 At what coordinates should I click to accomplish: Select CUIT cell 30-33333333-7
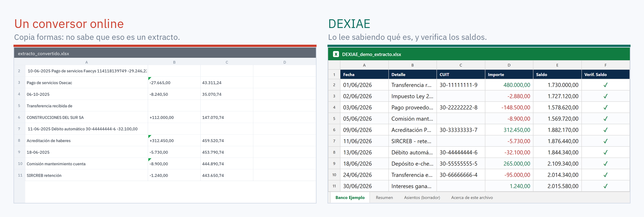tap(461, 130)
